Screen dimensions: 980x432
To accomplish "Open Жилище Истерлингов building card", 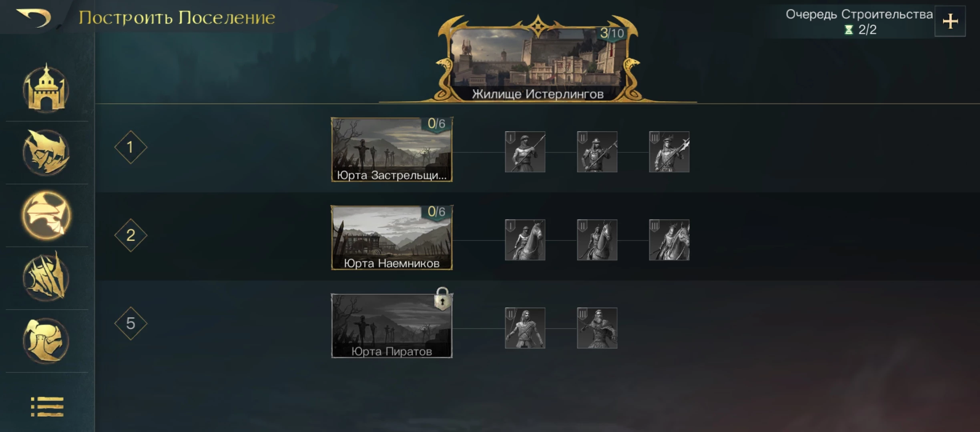I will click(538, 59).
